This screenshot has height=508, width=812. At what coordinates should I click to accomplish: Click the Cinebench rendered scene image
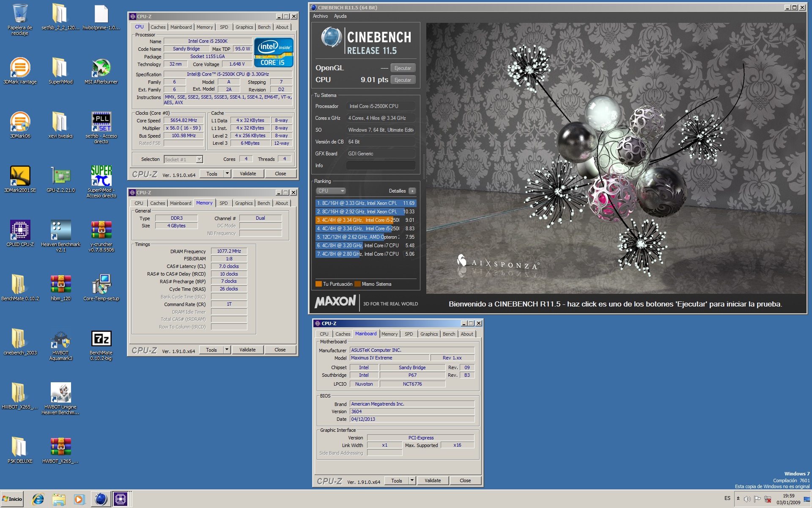click(x=616, y=158)
